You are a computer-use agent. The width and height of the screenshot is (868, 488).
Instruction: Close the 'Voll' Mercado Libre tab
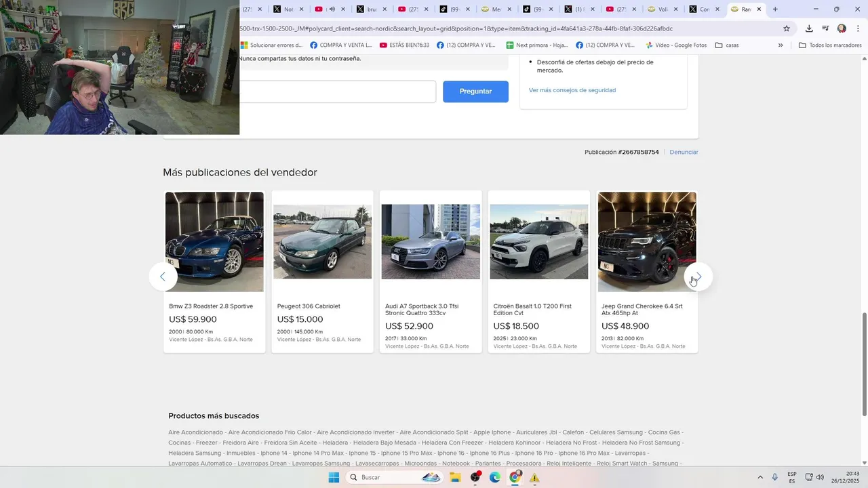click(675, 9)
